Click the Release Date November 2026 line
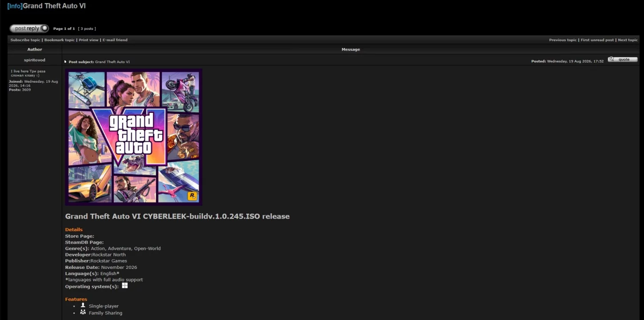Viewport: 644px width, 320px height. click(101, 267)
